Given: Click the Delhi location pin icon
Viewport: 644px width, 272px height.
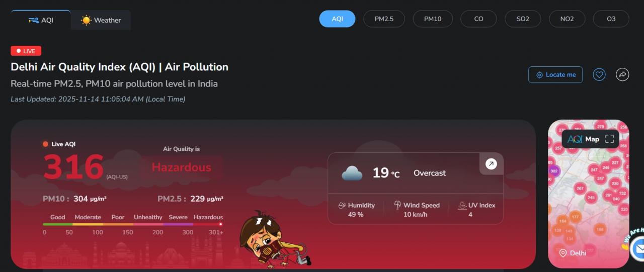Looking at the screenshot, I should pos(563,253).
